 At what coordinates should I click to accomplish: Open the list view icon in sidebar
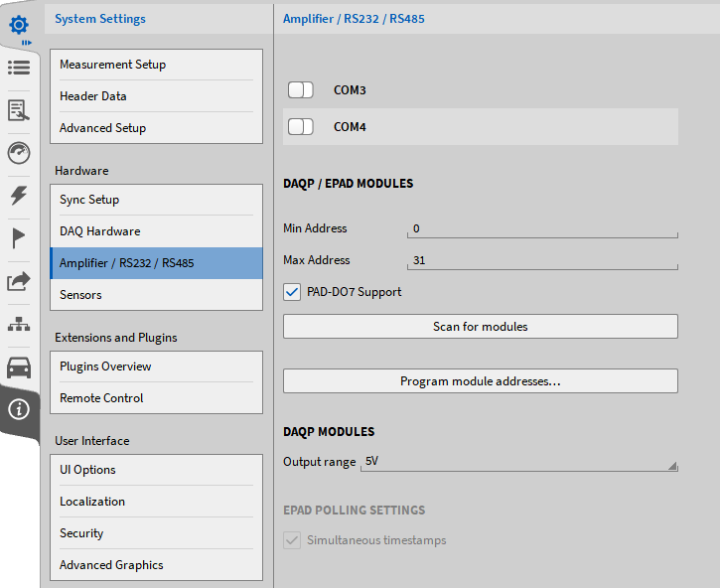19,68
